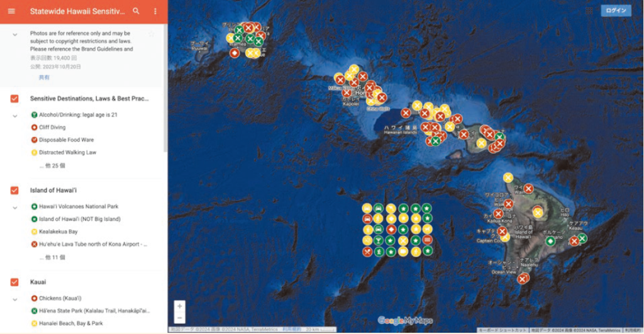Click the green hiker marker in icon grid
The width and height of the screenshot is (644, 334).
tap(379, 251)
